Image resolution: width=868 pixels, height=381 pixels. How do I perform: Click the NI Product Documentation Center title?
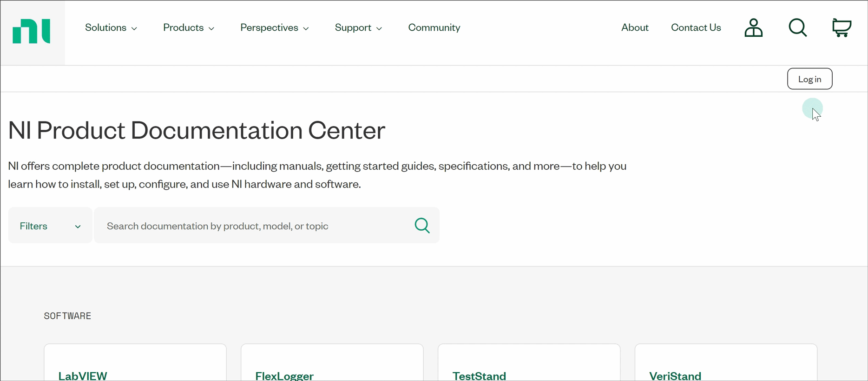[x=197, y=130]
